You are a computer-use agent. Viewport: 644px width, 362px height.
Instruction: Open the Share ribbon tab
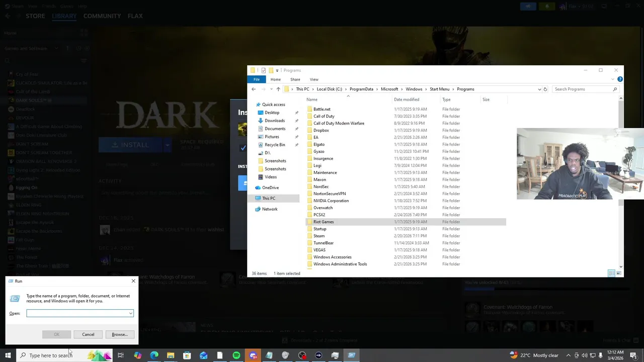(x=295, y=79)
